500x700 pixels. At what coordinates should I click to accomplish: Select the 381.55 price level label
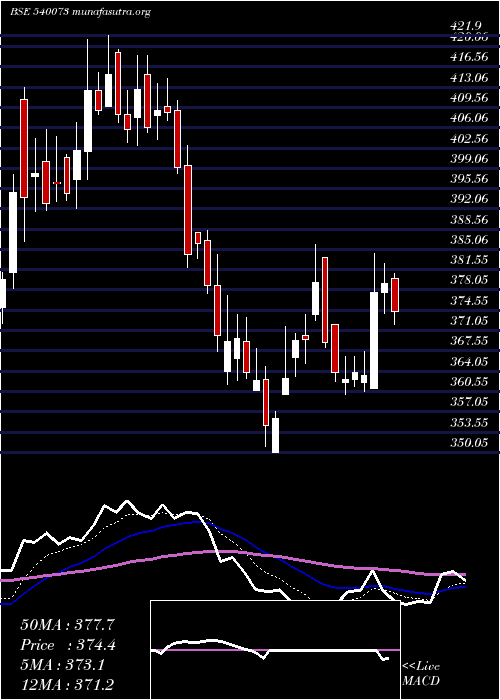pyautogui.click(x=467, y=260)
